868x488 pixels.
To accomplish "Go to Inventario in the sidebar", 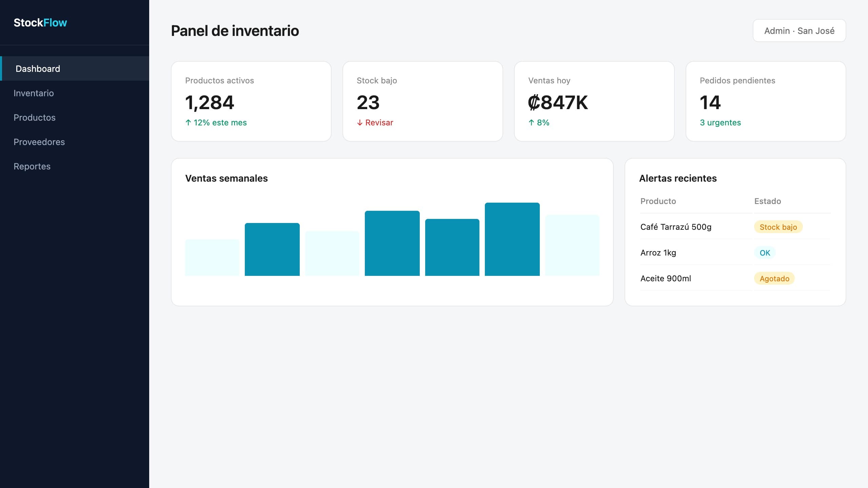I will [75, 93].
